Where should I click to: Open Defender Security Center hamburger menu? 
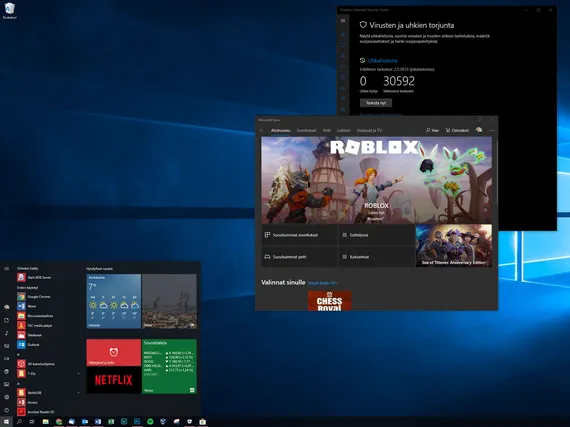tap(343, 21)
